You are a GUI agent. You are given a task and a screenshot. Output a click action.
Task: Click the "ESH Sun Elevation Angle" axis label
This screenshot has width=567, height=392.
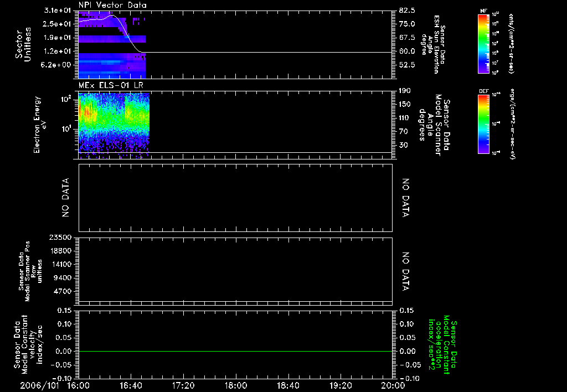pyautogui.click(x=434, y=44)
